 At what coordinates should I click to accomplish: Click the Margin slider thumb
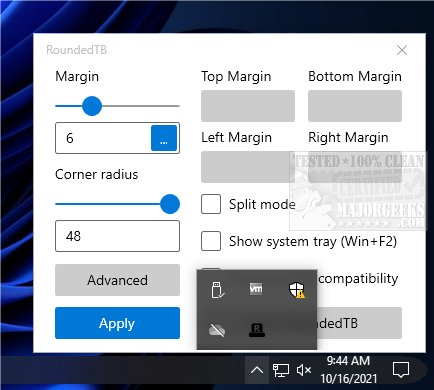[x=92, y=106]
